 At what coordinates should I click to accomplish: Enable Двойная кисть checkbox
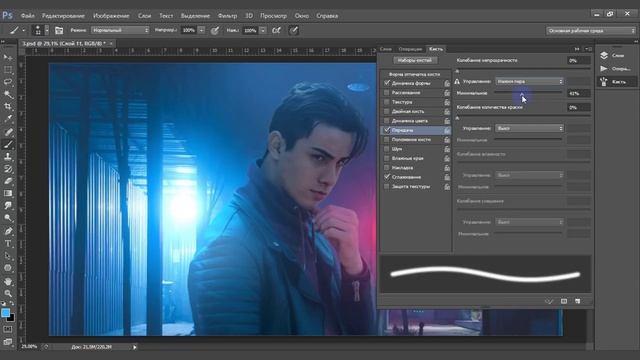click(x=387, y=111)
